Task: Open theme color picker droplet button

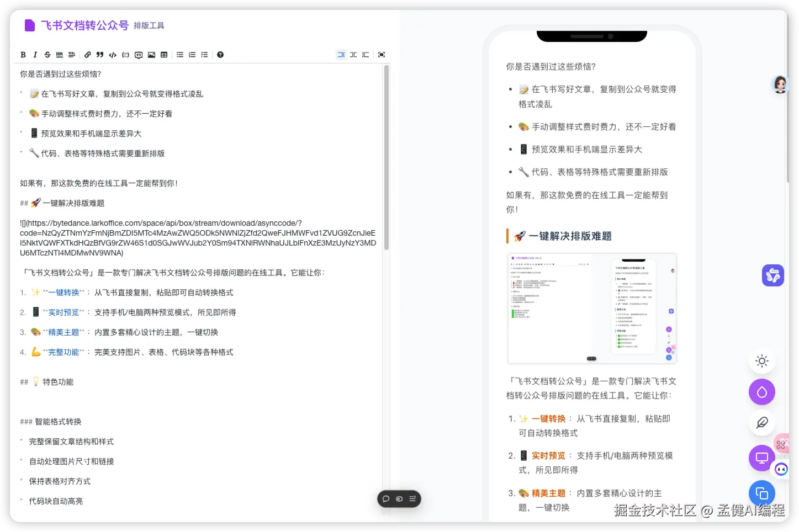Action: pos(762,392)
